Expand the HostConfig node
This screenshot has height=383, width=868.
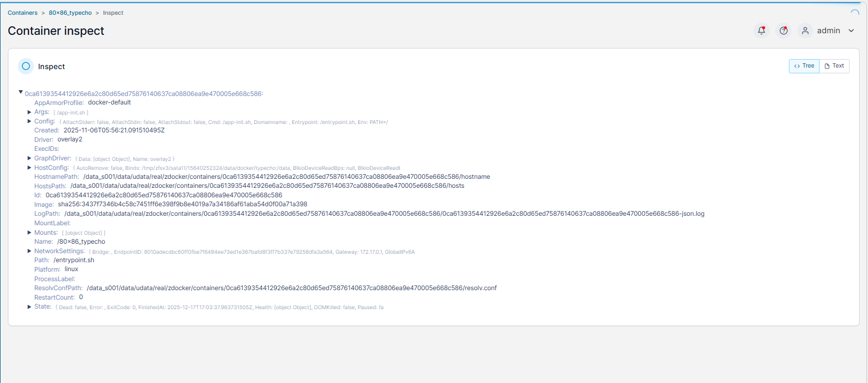[x=30, y=168]
